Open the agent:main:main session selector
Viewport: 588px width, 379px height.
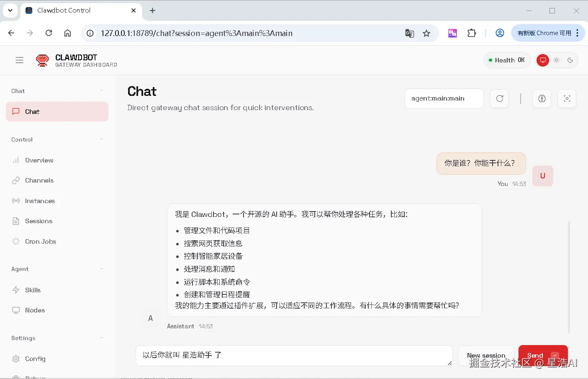tap(444, 98)
